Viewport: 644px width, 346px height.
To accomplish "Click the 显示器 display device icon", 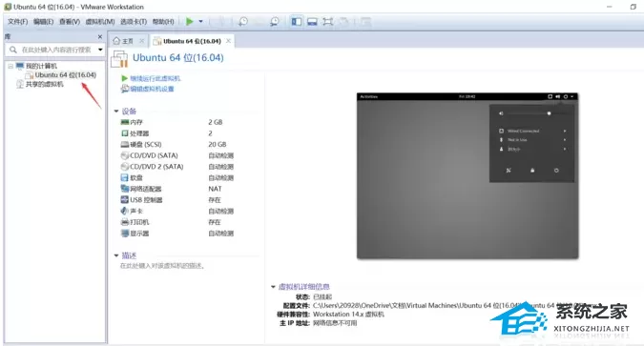I will 125,234.
